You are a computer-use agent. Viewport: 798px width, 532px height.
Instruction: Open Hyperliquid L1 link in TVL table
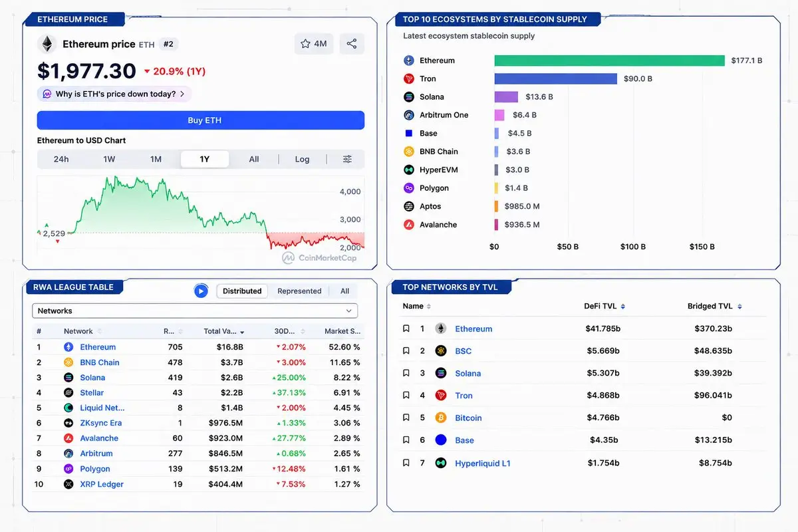tap(483, 463)
